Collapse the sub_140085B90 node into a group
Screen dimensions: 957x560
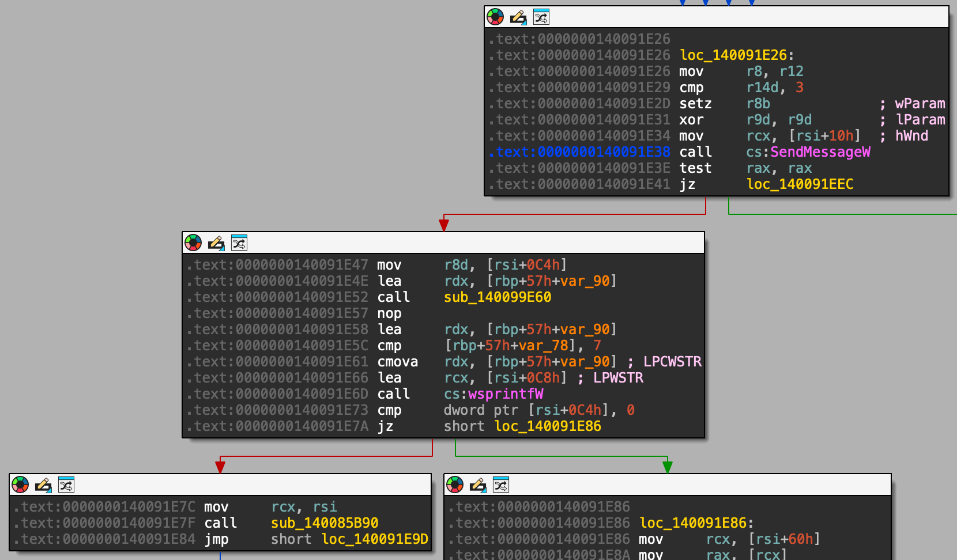pos(67,485)
